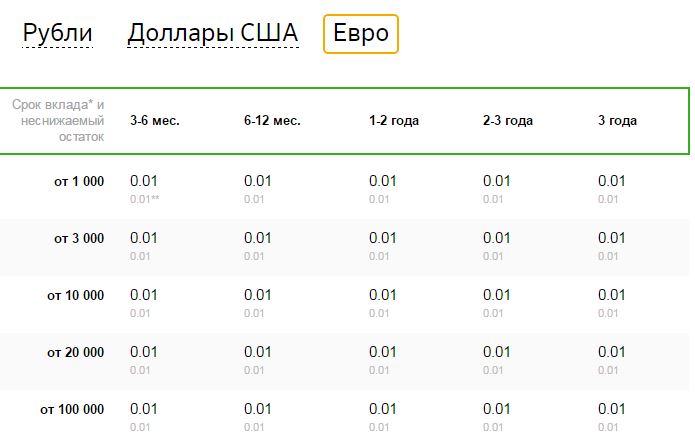Switch to the Доллары США tab
This screenshot has width=695, height=445.
[x=213, y=33]
